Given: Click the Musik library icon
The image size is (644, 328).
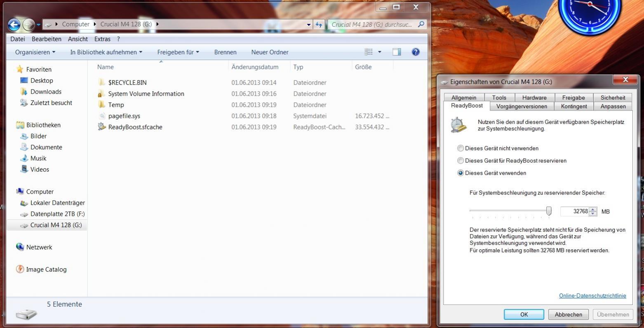Looking at the screenshot, I should click(24, 158).
